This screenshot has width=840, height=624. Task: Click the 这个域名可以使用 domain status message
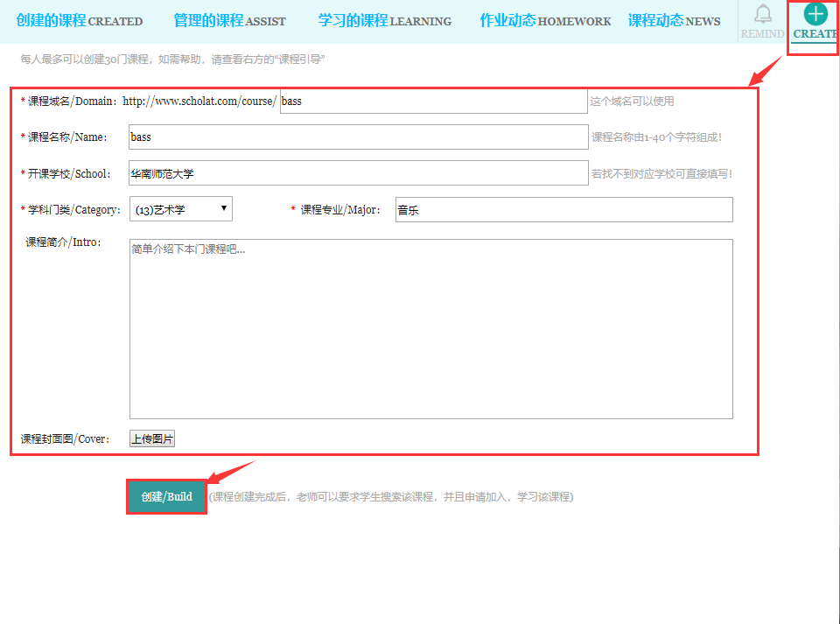(x=632, y=102)
